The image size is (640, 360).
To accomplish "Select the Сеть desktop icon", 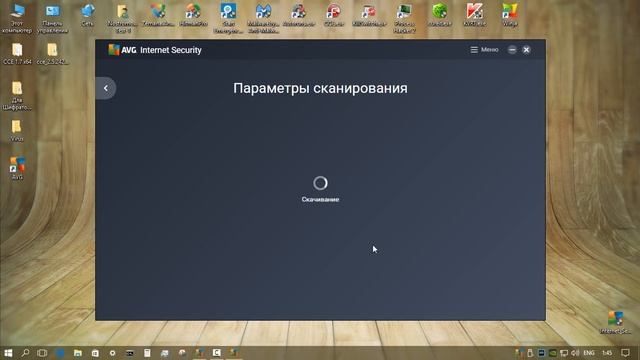I will point(87,16).
